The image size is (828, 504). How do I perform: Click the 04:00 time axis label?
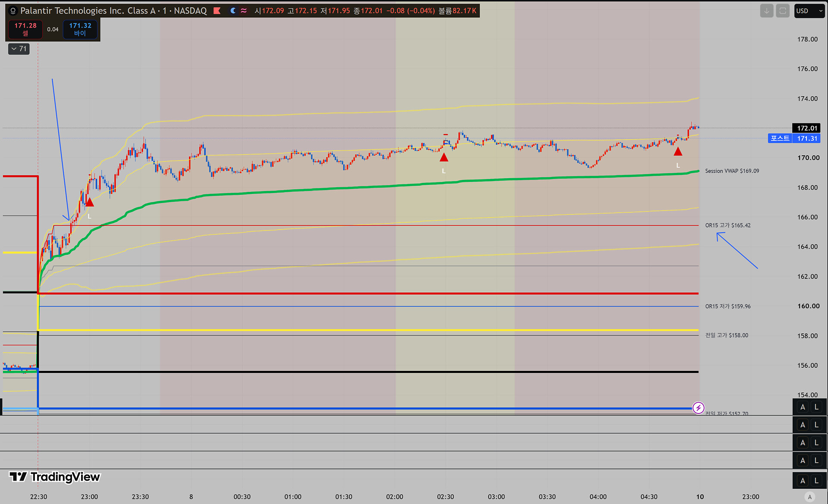598,497
